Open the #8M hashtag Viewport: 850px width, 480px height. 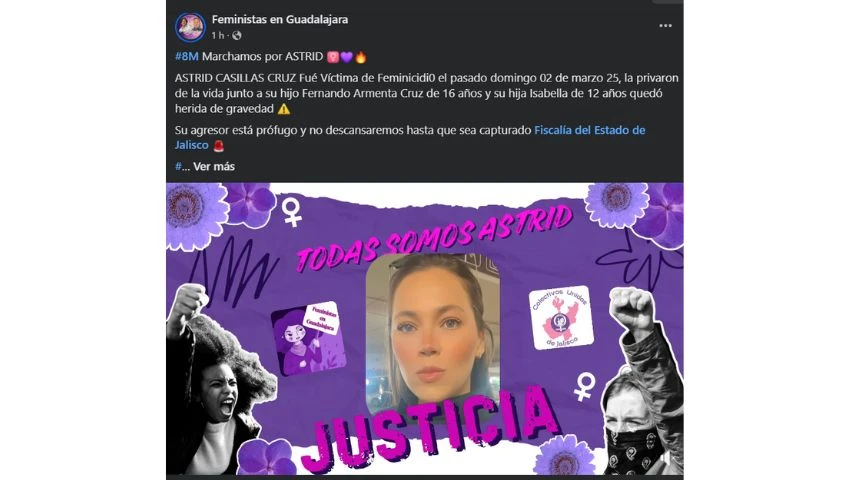tap(186, 56)
